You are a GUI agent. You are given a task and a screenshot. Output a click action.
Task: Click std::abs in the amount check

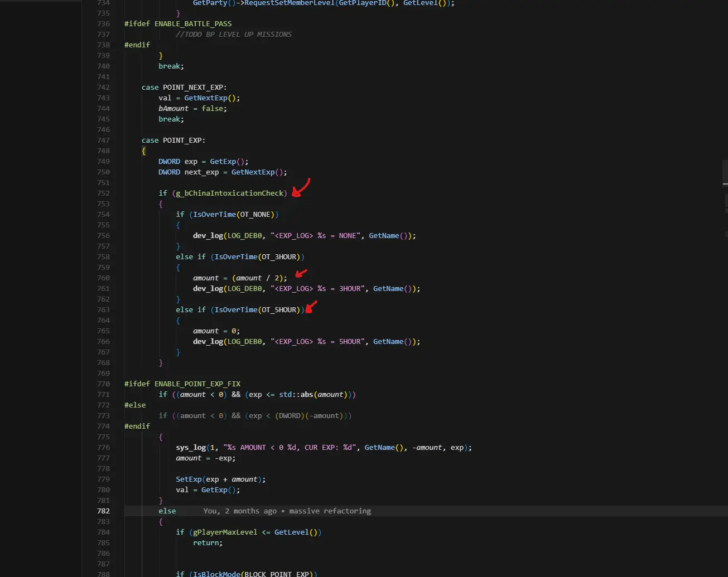click(x=296, y=395)
